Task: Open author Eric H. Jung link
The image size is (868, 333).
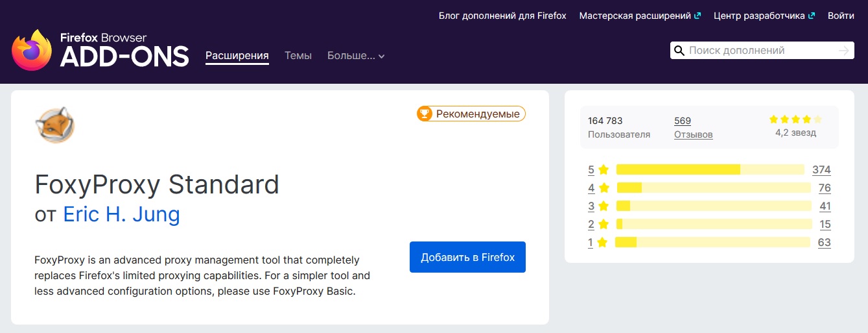Action: point(122,214)
